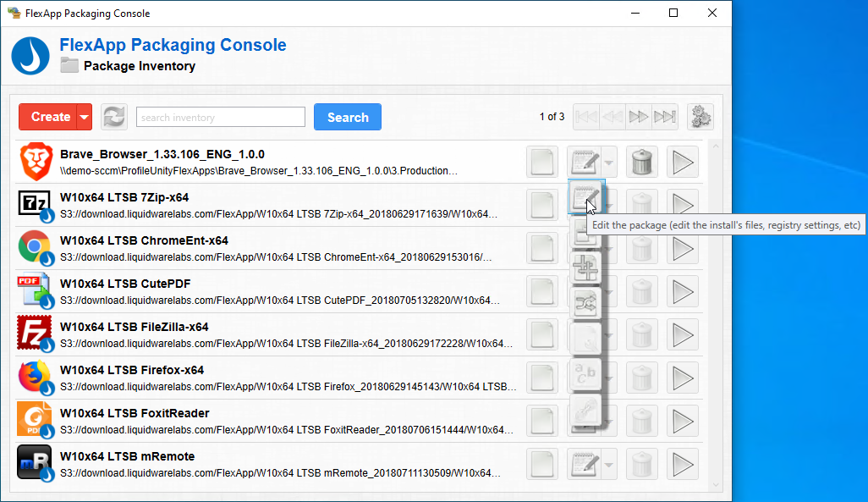Open edit dropdown arrow for Brave_Browser package
The height and width of the screenshot is (502, 868).
click(609, 161)
